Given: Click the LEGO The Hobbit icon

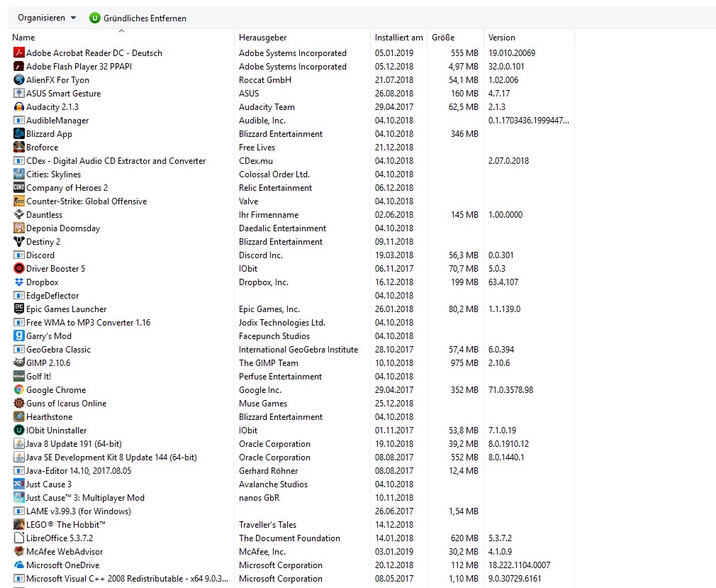Looking at the screenshot, I should click(x=18, y=524).
